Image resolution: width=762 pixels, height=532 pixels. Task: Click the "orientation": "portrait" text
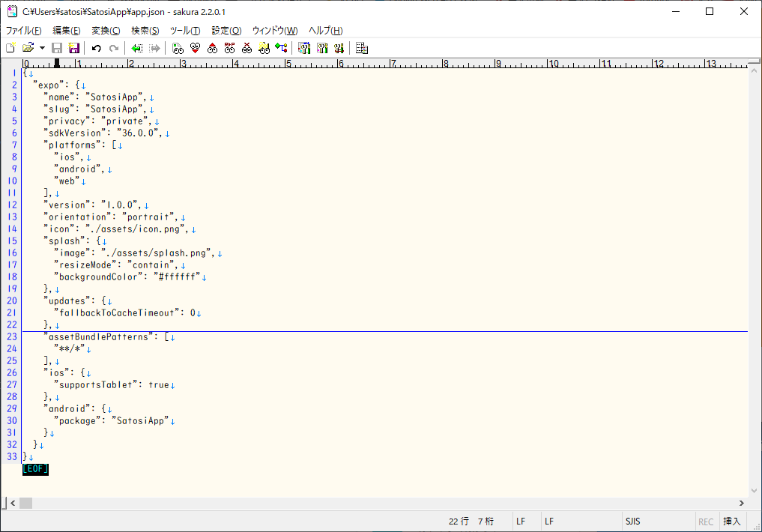(x=111, y=217)
